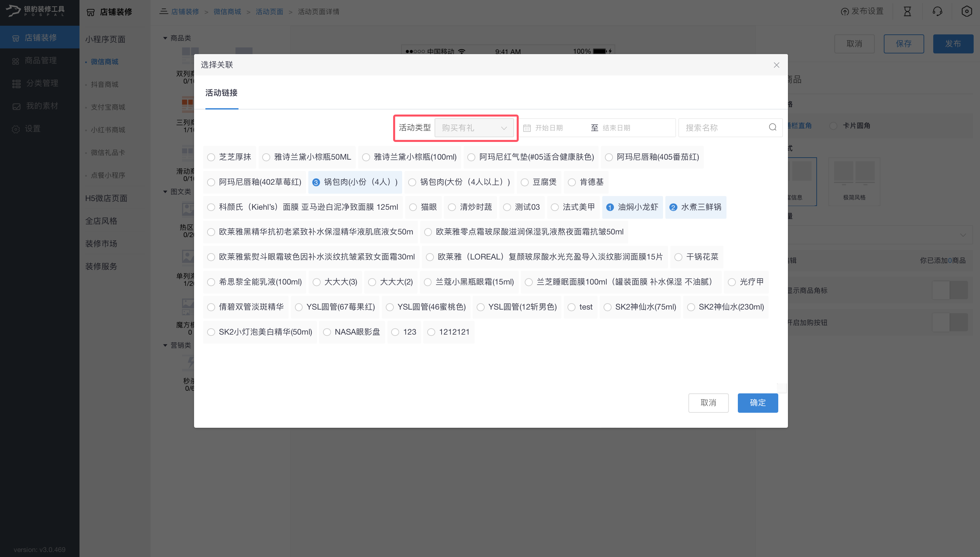Click the 商品管理 sidebar grid icon
980x557 pixels.
pyautogui.click(x=16, y=61)
